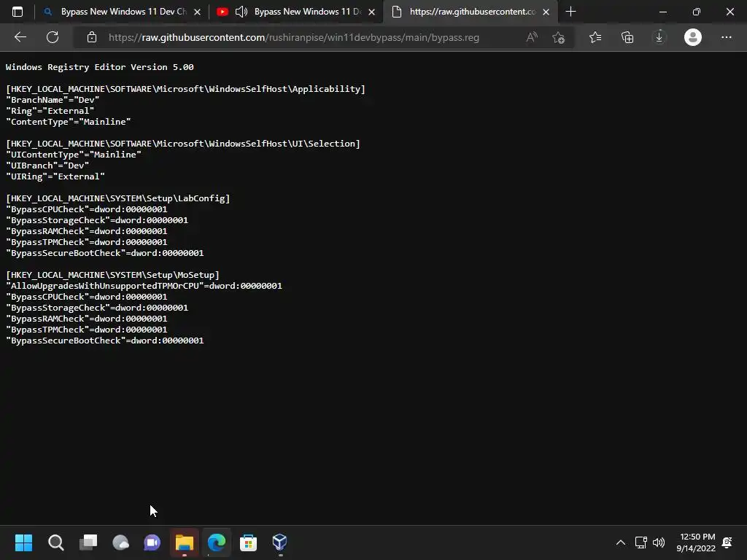
Task: Open Widgets from the taskbar
Action: point(120,542)
